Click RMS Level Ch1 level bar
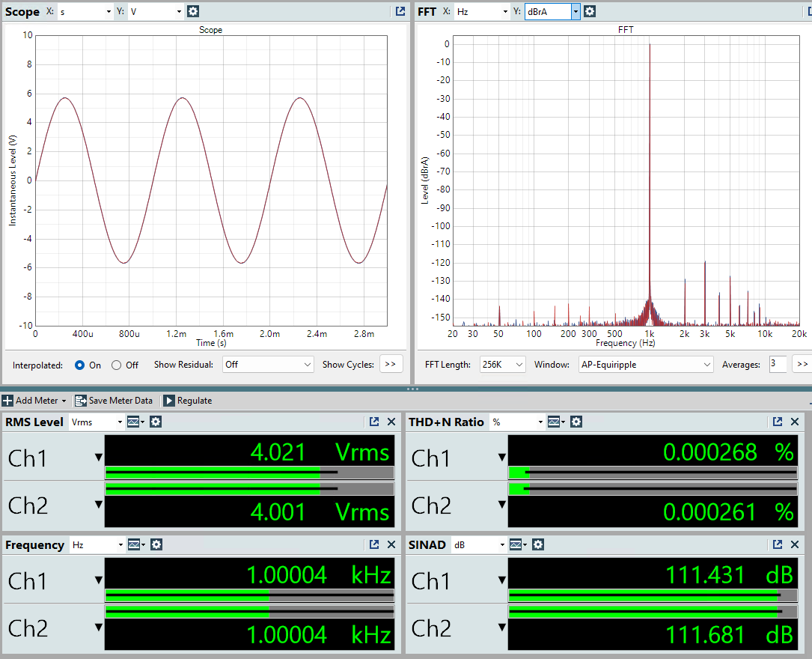Screen dimensions: 812x659 pos(250,473)
